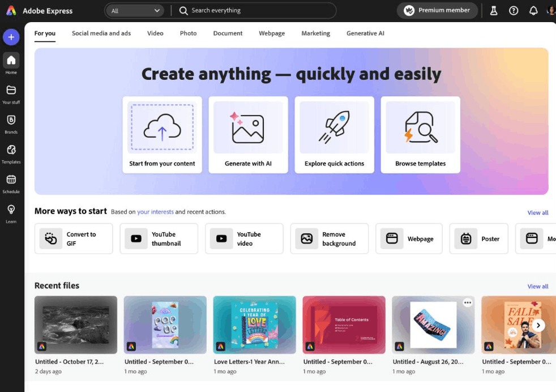This screenshot has height=392, width=556.
Task: Click the Browse templates document icon
Action: tap(420, 127)
